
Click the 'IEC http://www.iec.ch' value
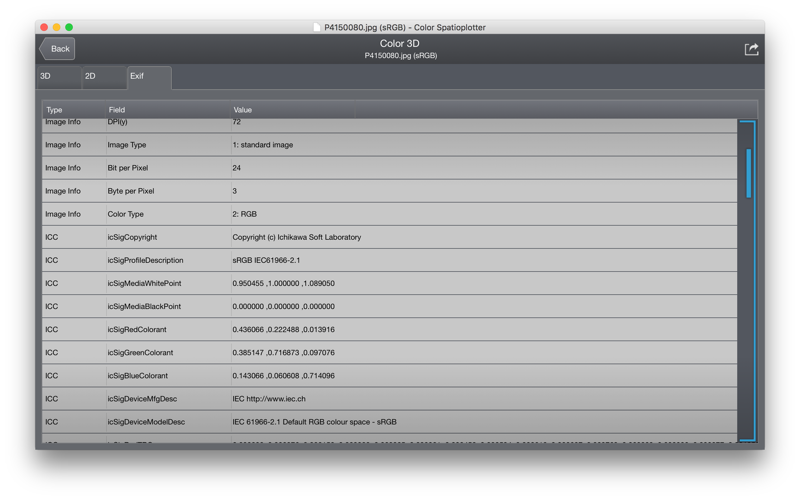269,399
